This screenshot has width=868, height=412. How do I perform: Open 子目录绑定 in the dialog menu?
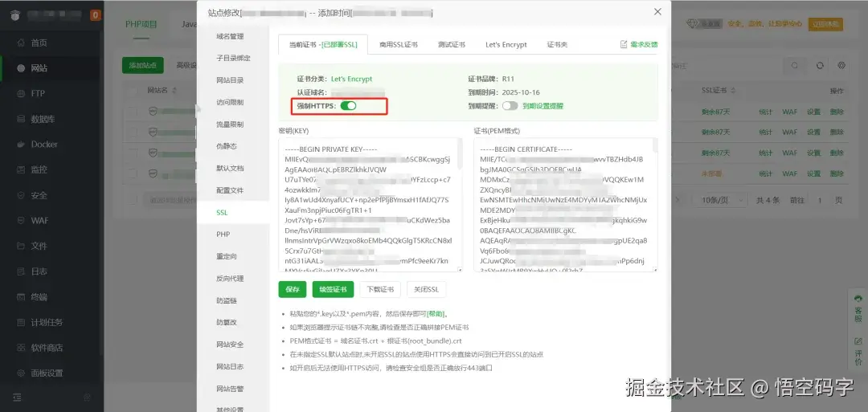(x=233, y=58)
